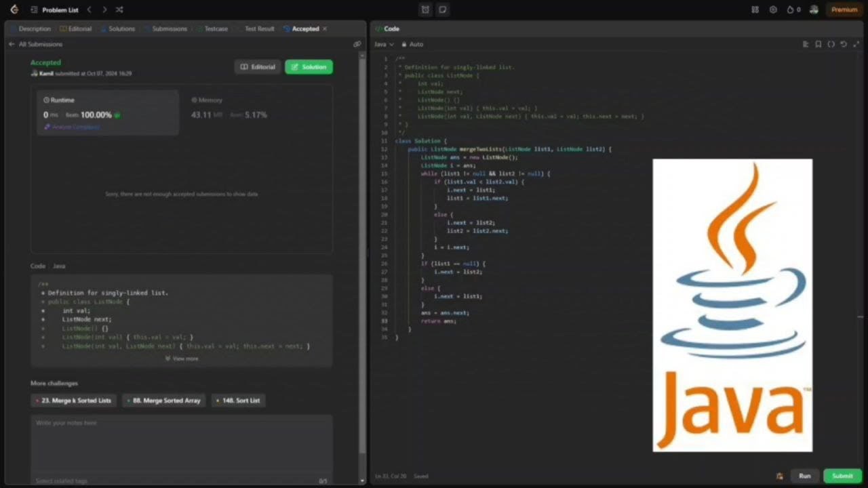This screenshot has height=488, width=868.
Task: Maximize the code editor fullscreen icon
Action: [x=856, y=44]
